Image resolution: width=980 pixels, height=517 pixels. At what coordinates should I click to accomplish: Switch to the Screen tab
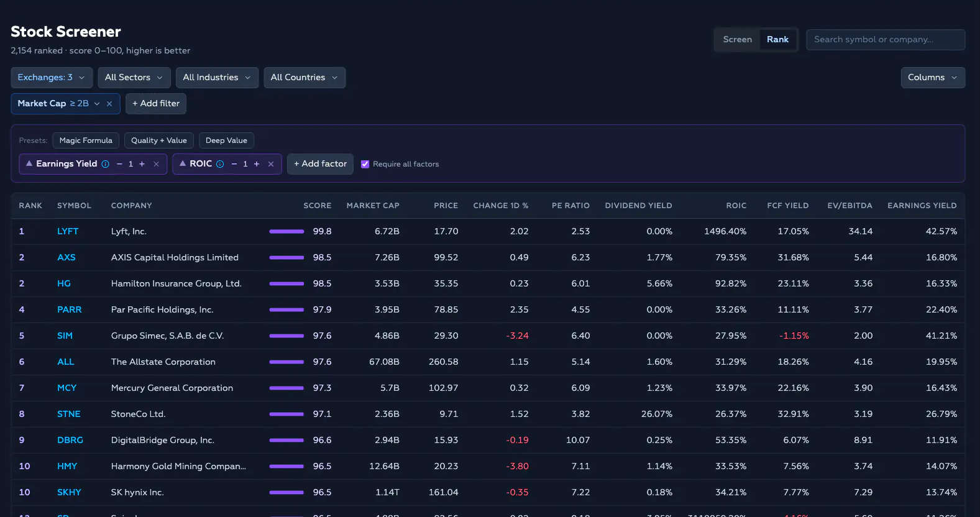click(738, 40)
